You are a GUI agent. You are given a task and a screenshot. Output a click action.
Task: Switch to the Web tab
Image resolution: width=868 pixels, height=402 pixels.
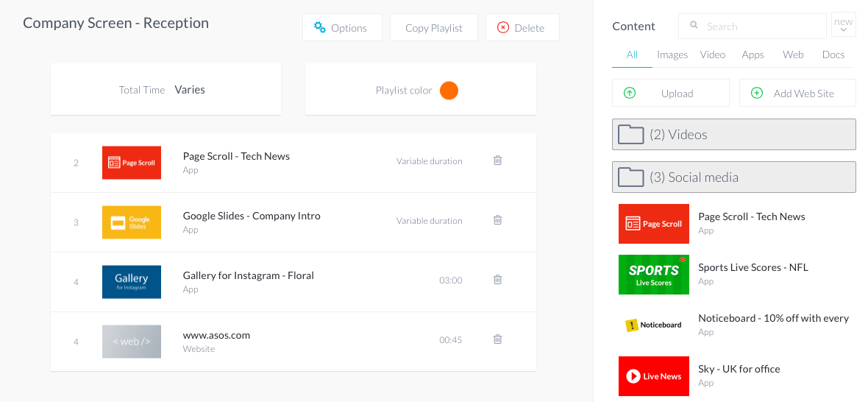[793, 54]
